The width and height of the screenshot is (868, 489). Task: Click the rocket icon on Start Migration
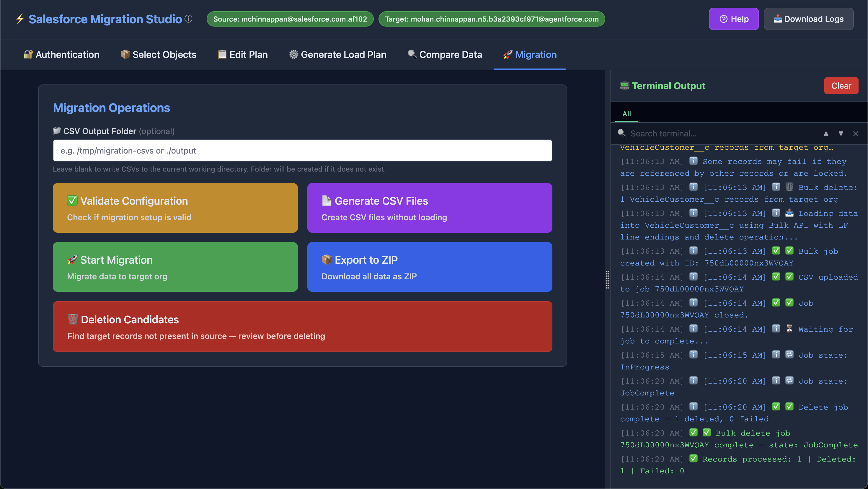coord(72,260)
